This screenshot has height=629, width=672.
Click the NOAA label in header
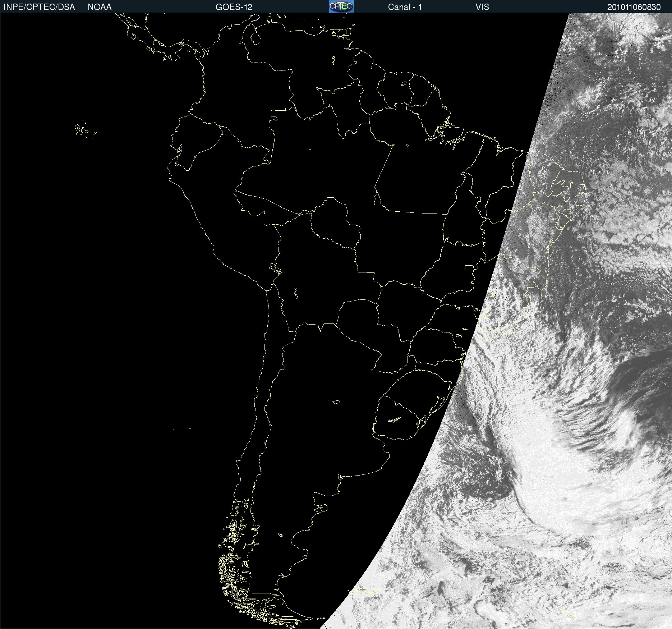click(x=100, y=7)
